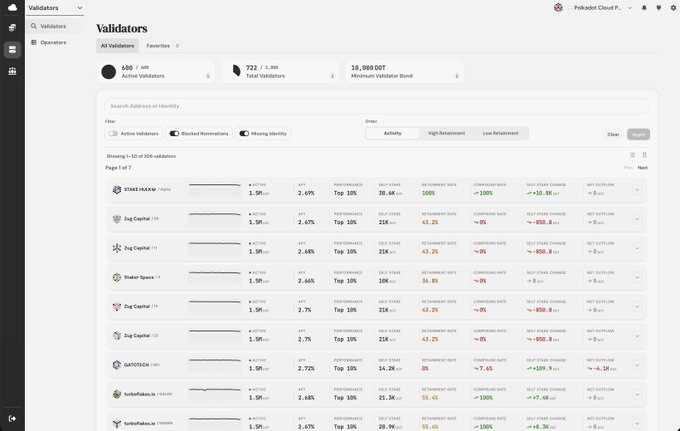Screen dimensions: 680x431
Task: Switch to the All Validators tab
Action: [118, 46]
